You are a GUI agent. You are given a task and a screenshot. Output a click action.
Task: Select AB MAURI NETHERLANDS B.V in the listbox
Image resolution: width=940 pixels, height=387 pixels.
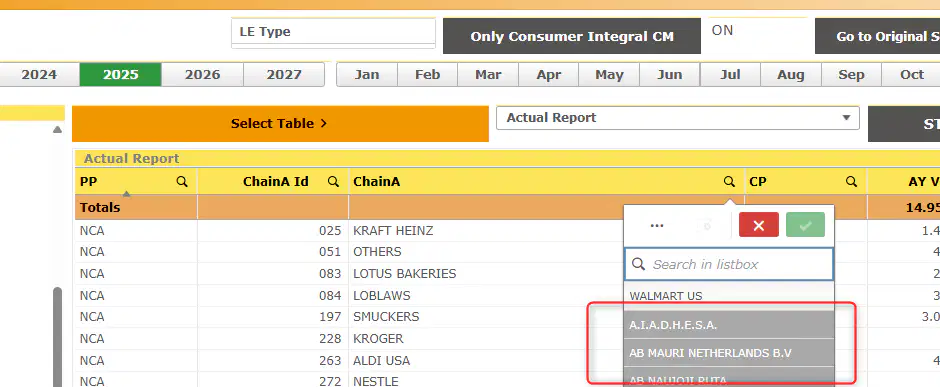(729, 353)
